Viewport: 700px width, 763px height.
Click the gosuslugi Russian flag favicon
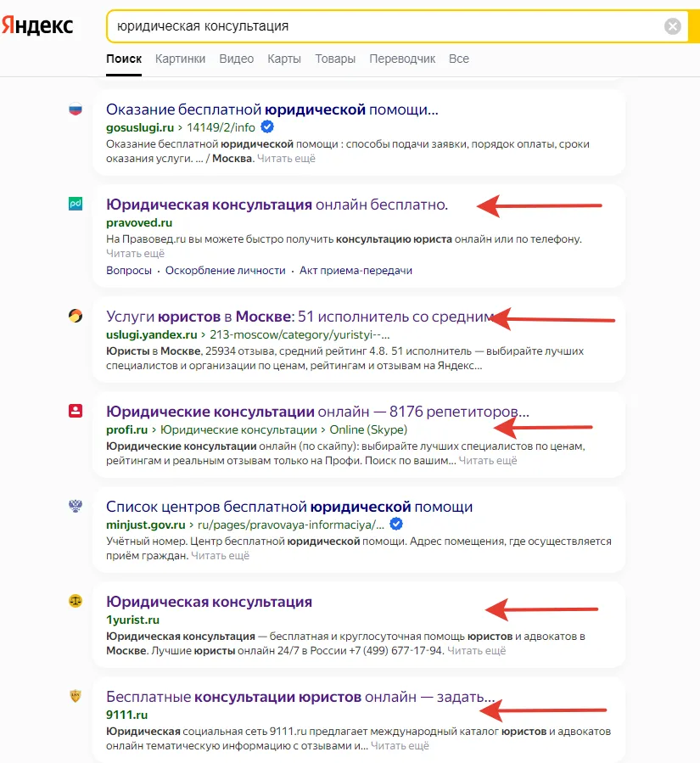pos(76,109)
